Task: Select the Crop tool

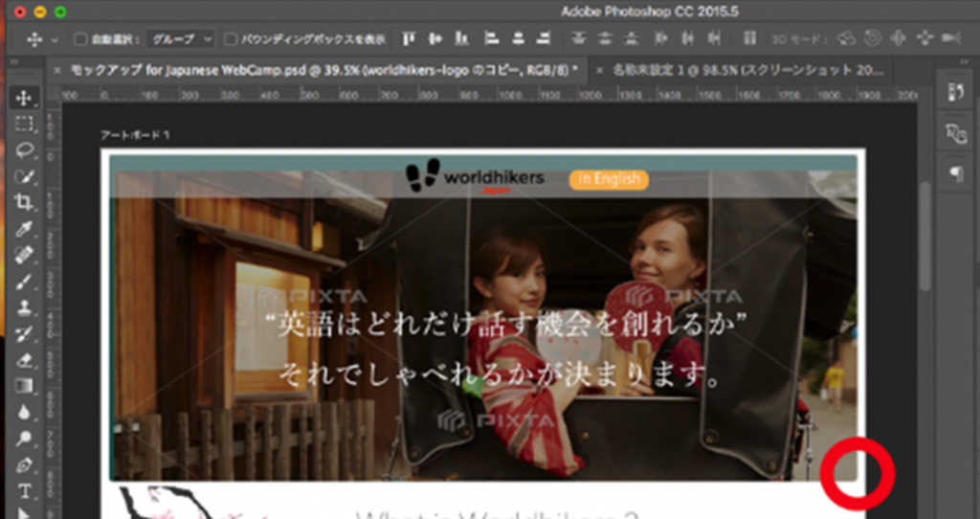Action: [x=24, y=203]
